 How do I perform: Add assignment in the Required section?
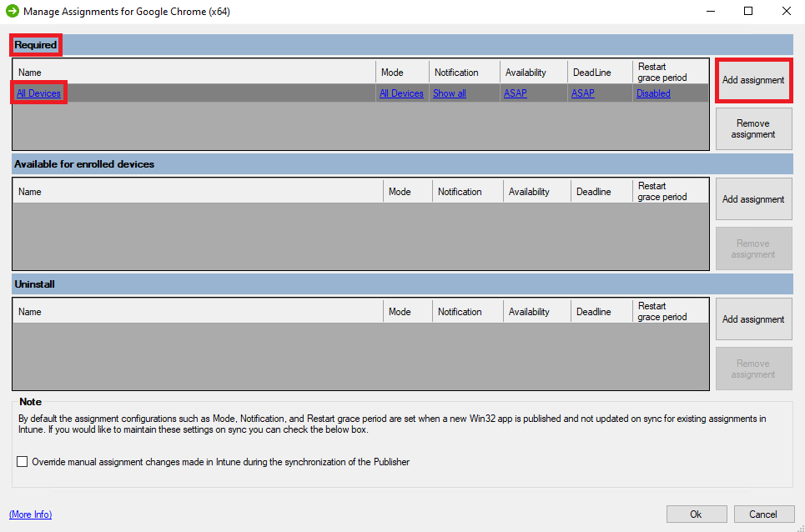[753, 80]
